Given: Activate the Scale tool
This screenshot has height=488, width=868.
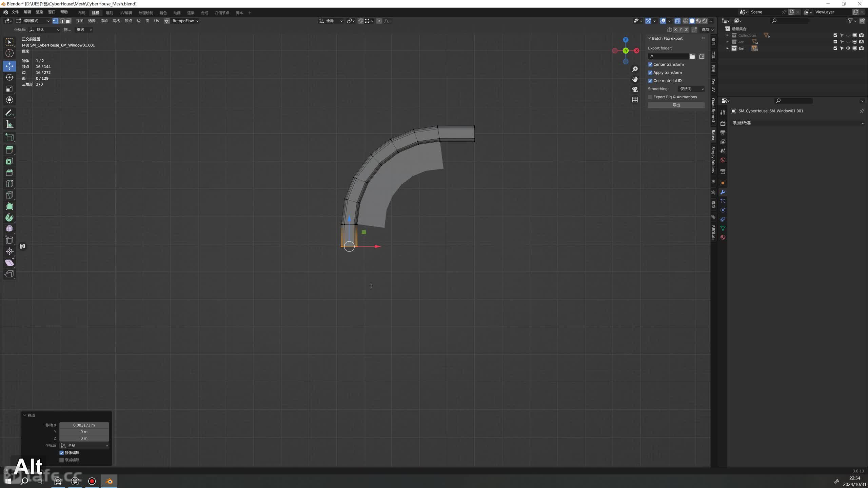Looking at the screenshot, I should [x=9, y=89].
